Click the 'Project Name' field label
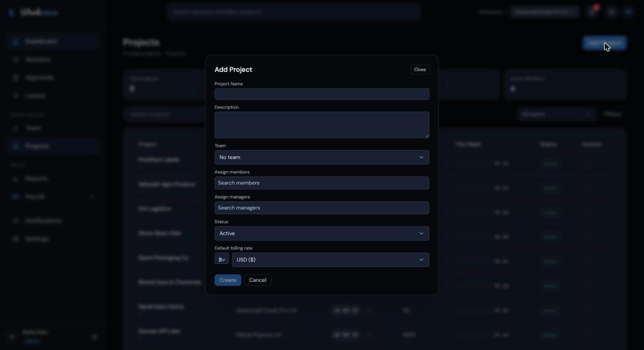The height and width of the screenshot is (350, 644). coord(229,84)
